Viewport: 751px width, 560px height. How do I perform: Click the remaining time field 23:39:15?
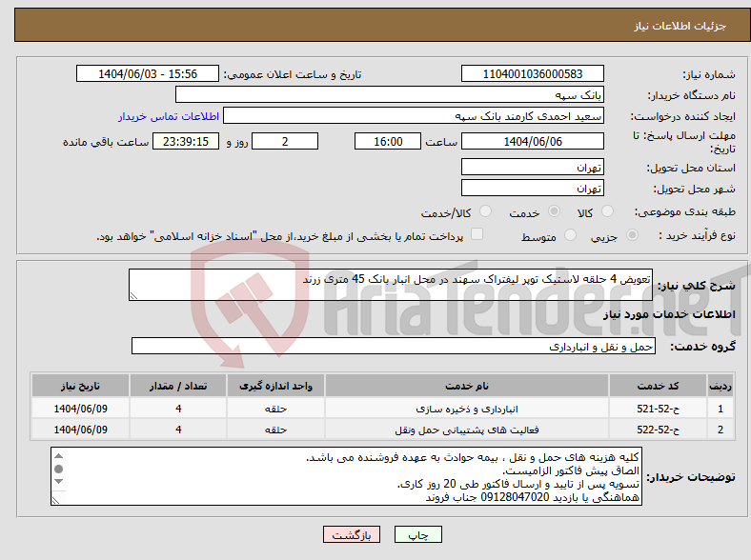pos(186,141)
